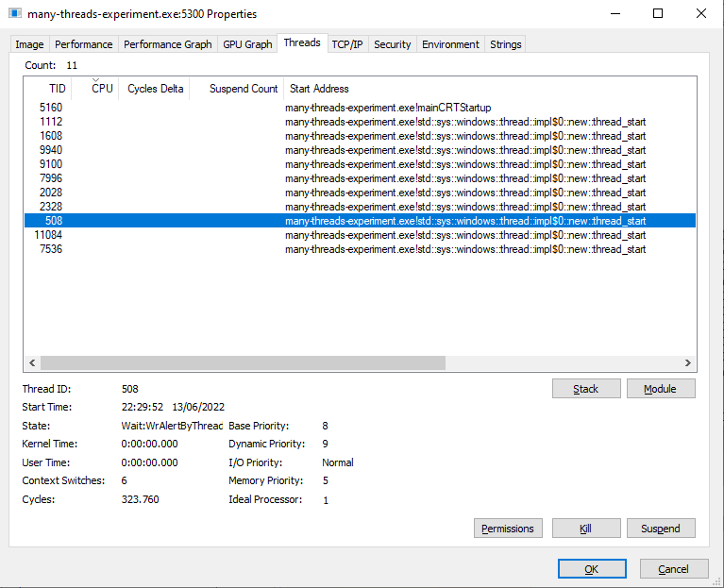
Task: Kill the selected thread
Action: pos(586,529)
